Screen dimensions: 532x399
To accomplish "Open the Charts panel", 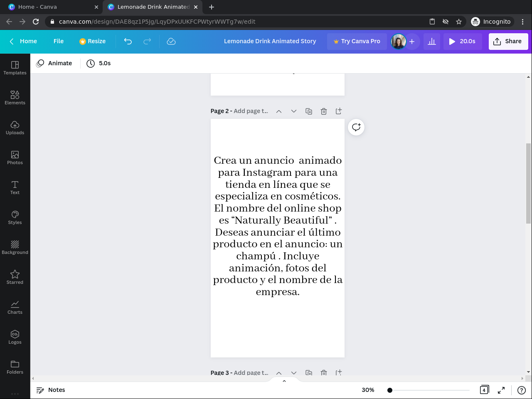I will pyautogui.click(x=15, y=307).
